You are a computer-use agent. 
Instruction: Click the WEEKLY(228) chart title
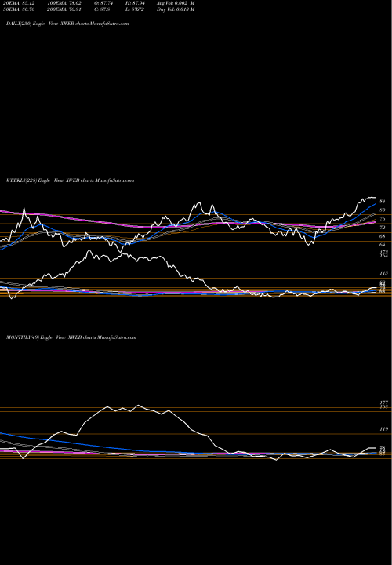(71, 180)
